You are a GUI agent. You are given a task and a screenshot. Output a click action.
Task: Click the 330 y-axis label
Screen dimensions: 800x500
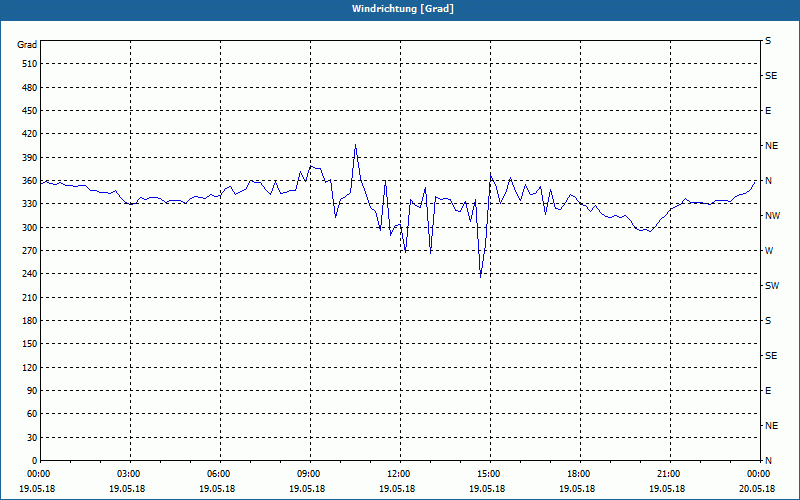30,204
